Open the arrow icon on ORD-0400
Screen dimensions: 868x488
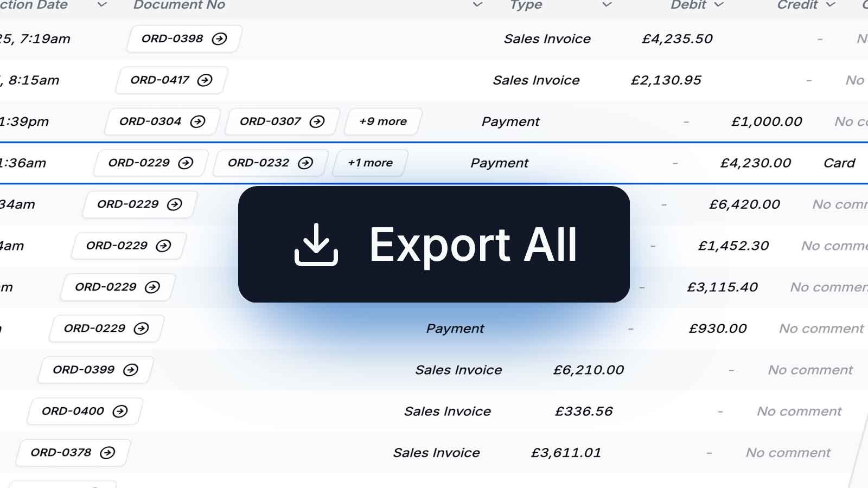point(120,412)
